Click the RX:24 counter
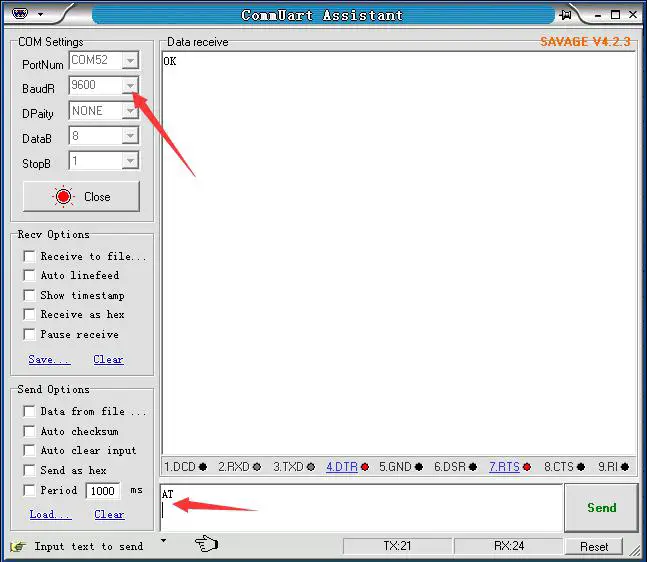Viewport: 647px width, 562px height. 508,546
